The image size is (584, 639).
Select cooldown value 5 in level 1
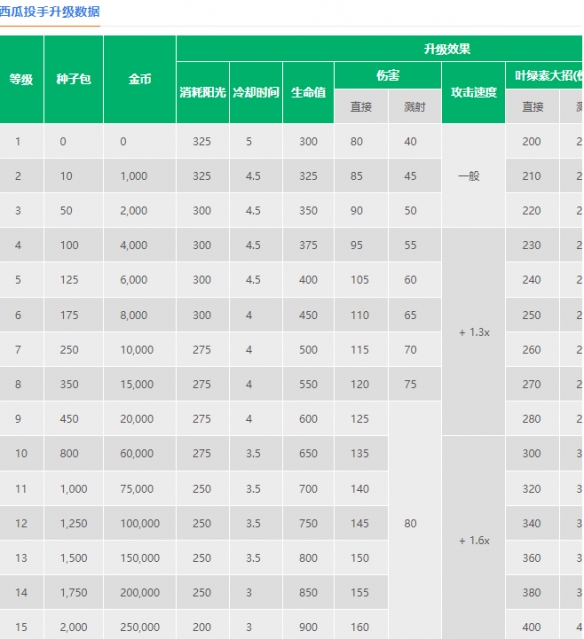pos(256,141)
